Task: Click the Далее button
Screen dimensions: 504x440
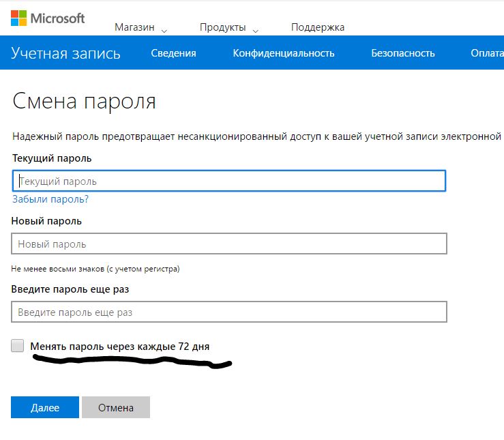Action: [x=45, y=407]
